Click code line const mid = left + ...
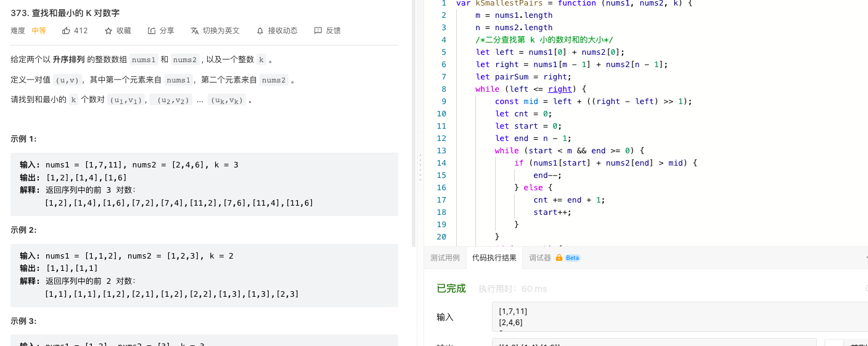The height and width of the screenshot is (346, 868). 593,102
